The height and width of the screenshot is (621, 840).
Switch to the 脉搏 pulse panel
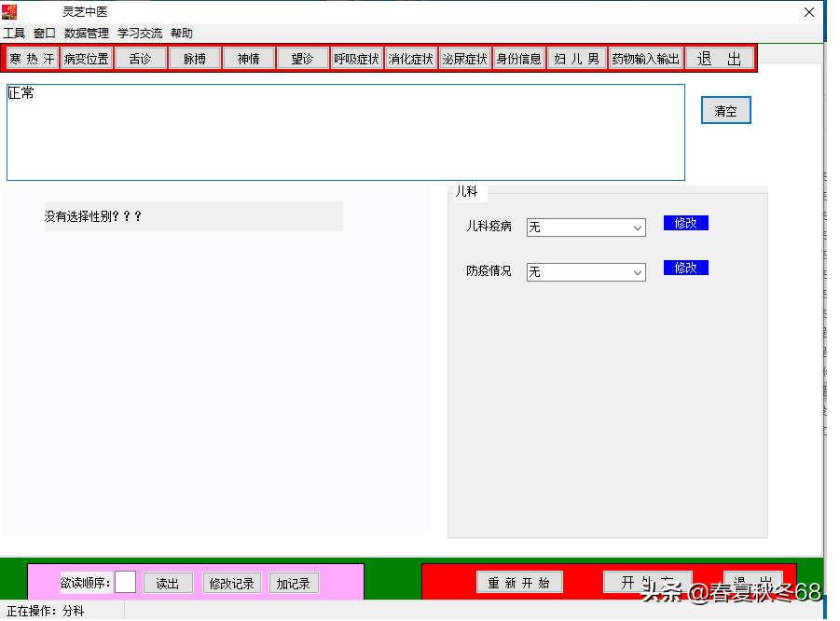194,57
